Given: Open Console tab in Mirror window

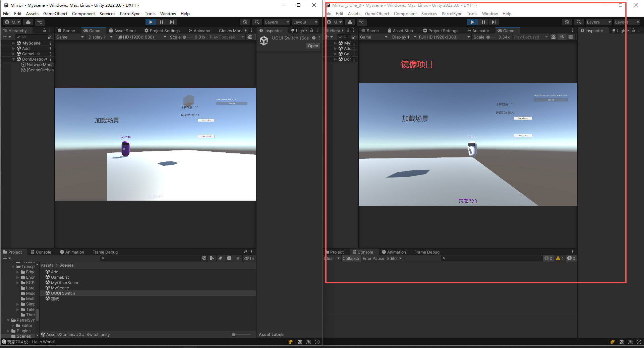Looking at the screenshot, I should pos(41,252).
